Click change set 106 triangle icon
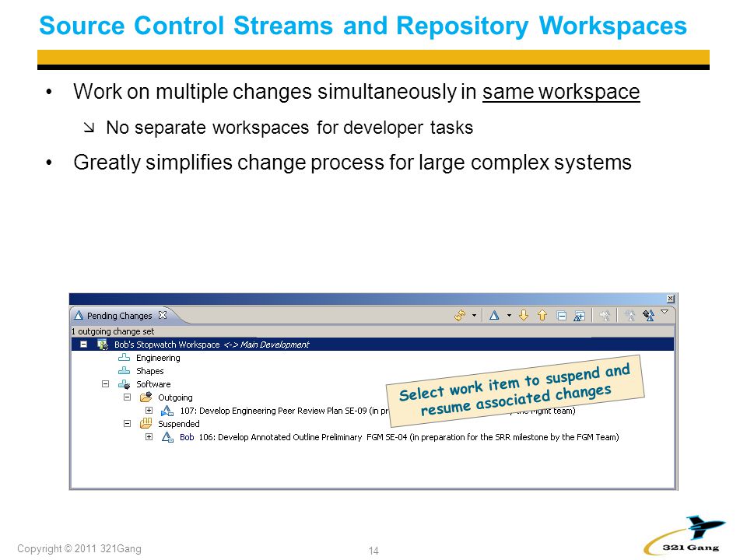This screenshot has width=747, height=560. (x=167, y=437)
